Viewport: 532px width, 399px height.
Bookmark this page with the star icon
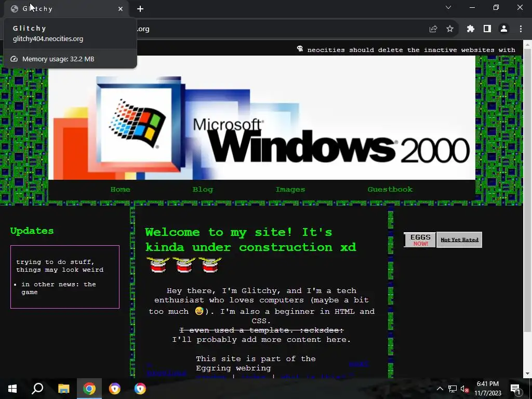click(x=450, y=29)
